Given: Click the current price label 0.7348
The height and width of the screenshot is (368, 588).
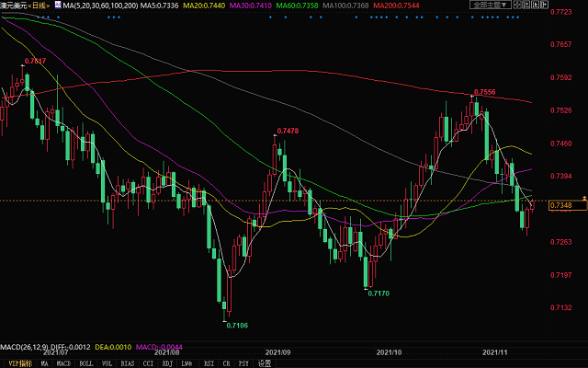Looking at the screenshot, I should [x=560, y=205].
